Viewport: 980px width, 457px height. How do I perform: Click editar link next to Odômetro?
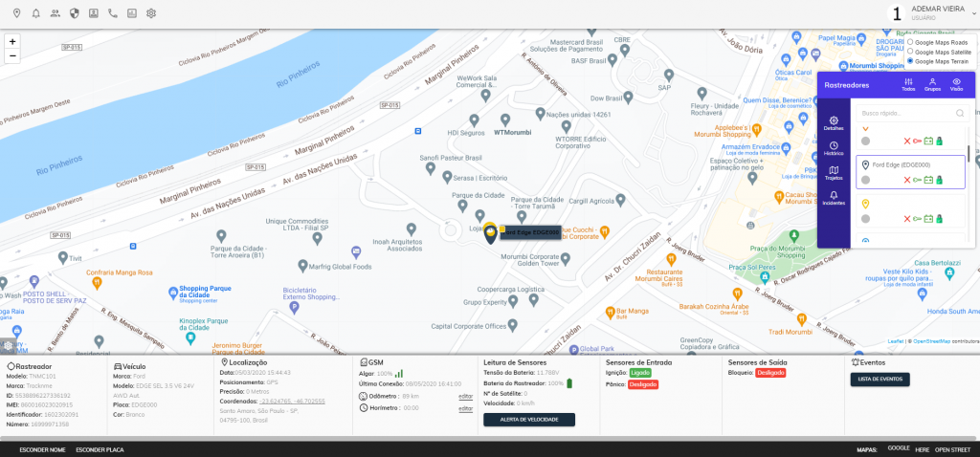[466, 397]
